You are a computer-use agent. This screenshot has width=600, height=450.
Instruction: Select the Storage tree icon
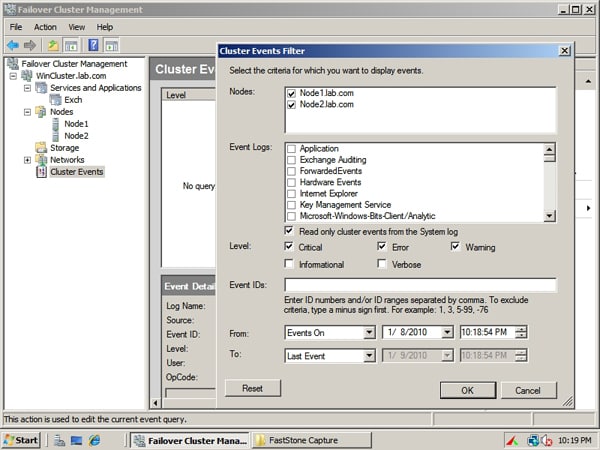[x=41, y=147]
